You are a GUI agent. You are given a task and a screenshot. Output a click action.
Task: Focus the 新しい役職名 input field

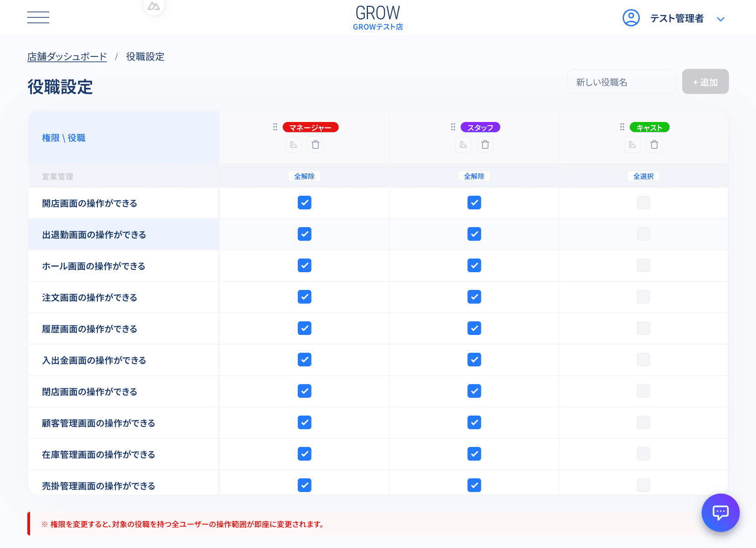[x=622, y=82]
